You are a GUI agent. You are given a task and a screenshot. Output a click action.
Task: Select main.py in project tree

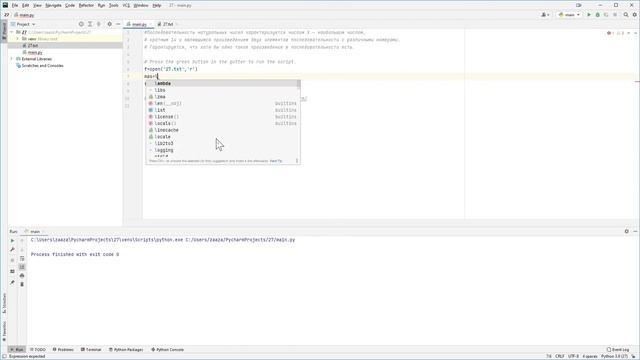[35, 52]
